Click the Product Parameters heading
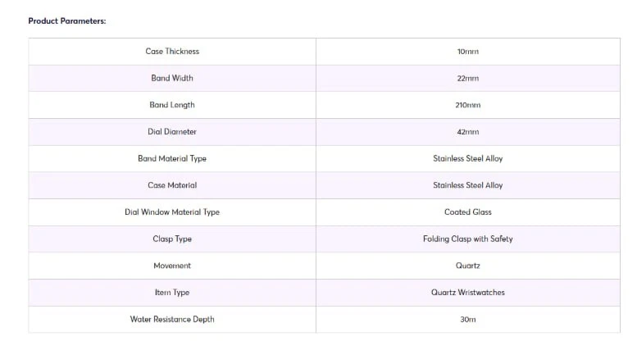Image resolution: width=637 pixels, height=364 pixels. pos(67,20)
